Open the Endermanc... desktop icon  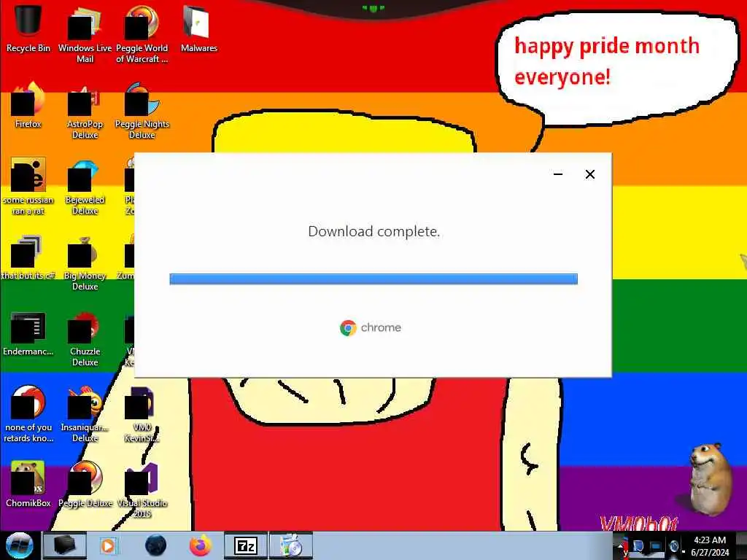28,333
